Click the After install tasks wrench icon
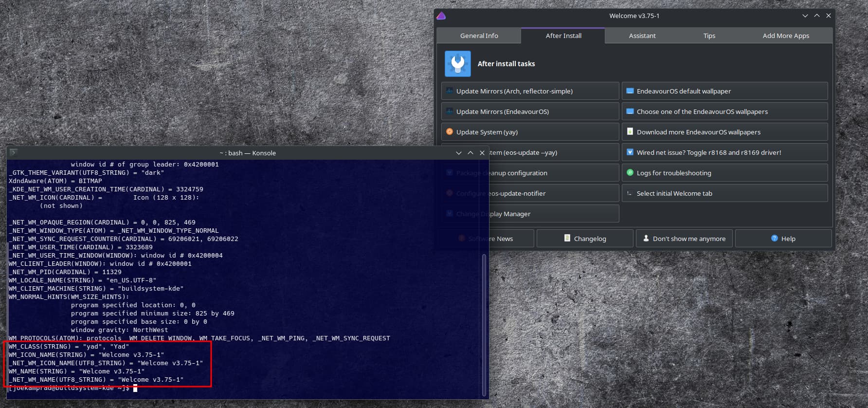The image size is (868, 408). coord(458,64)
